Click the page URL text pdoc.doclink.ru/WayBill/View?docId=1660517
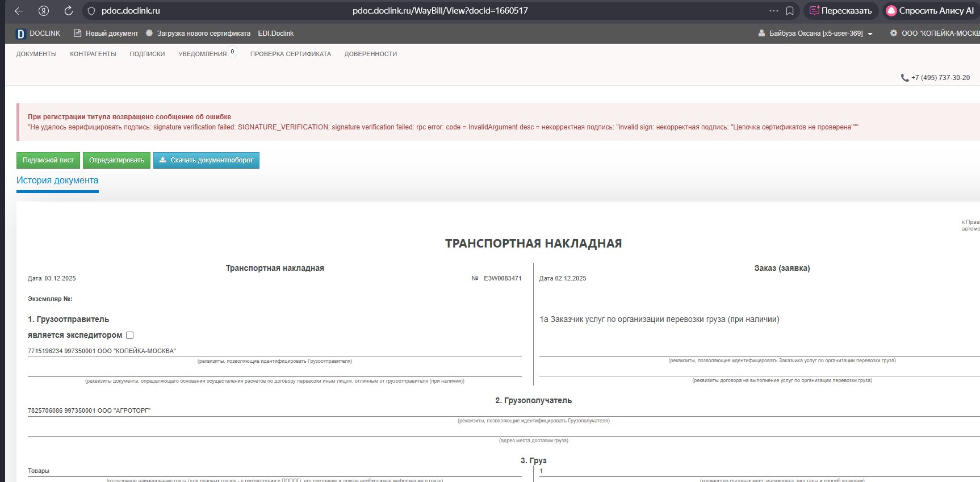 (440, 11)
